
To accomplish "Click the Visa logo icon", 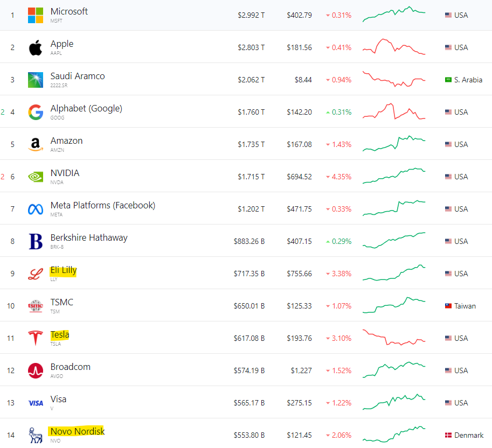I will coord(36,403).
